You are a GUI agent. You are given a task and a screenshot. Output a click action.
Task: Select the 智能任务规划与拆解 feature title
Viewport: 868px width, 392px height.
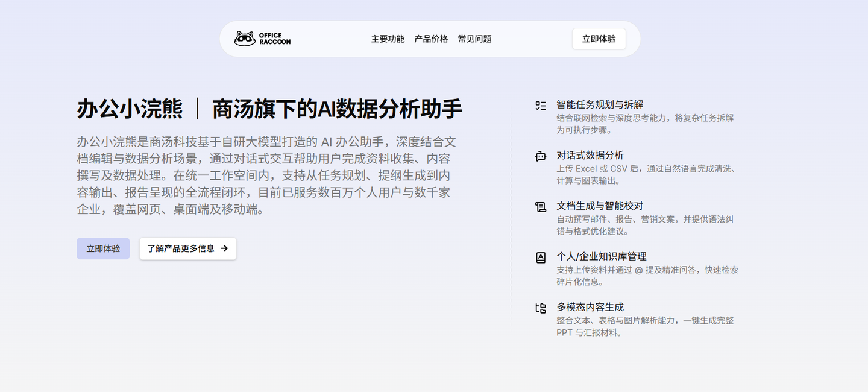point(600,105)
